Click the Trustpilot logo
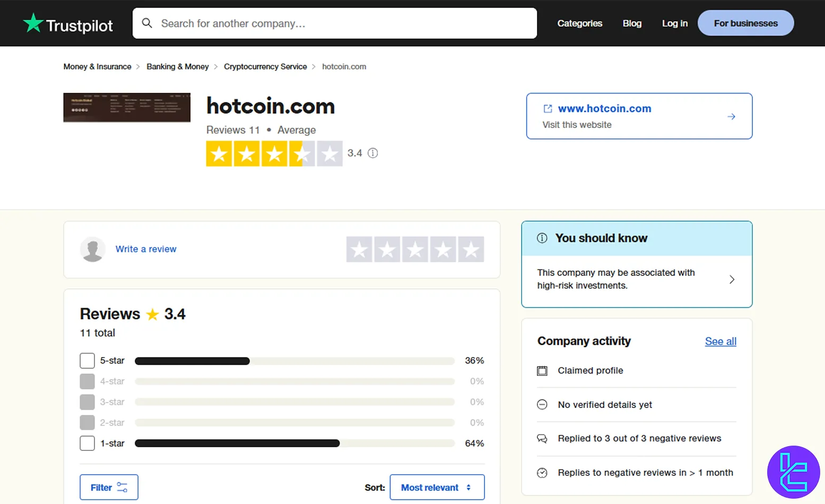Screen dimensions: 825x504 coord(68,23)
